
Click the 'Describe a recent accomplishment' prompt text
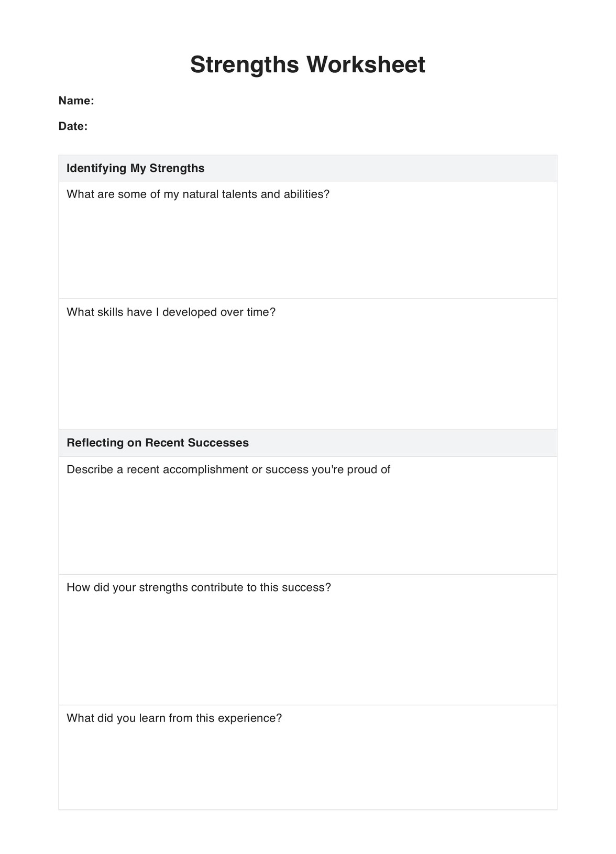point(228,469)
